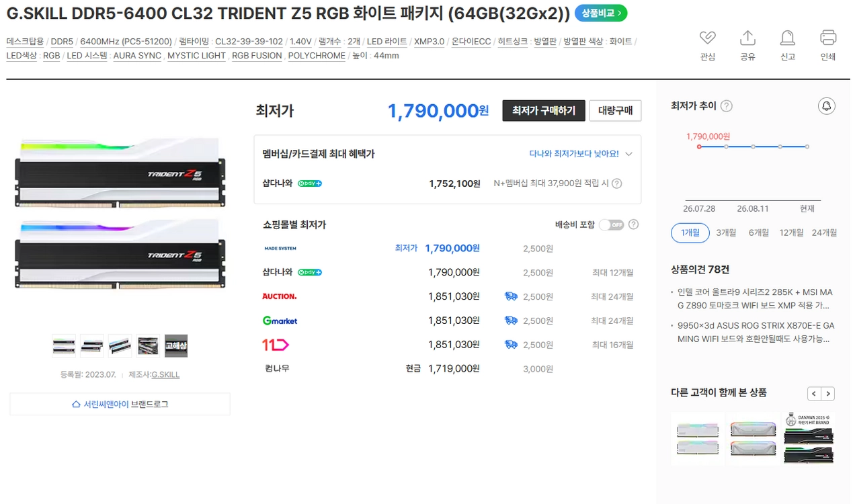Select the third product thumbnail
This screenshot has width=853, height=504.
[120, 346]
